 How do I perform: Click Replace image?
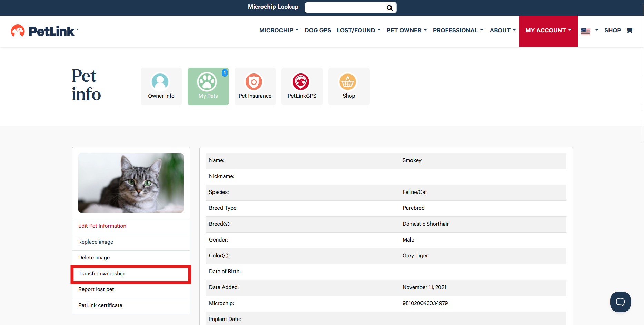pyautogui.click(x=96, y=242)
